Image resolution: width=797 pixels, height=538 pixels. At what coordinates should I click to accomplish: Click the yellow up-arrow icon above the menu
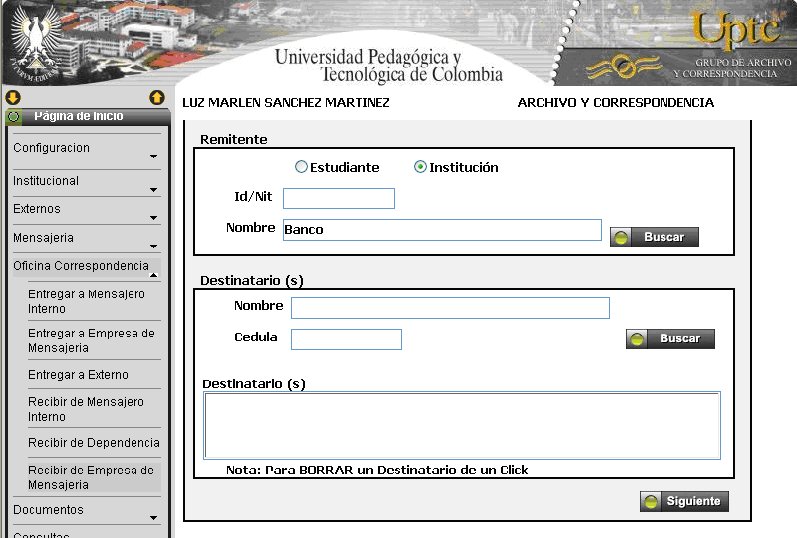pos(157,97)
